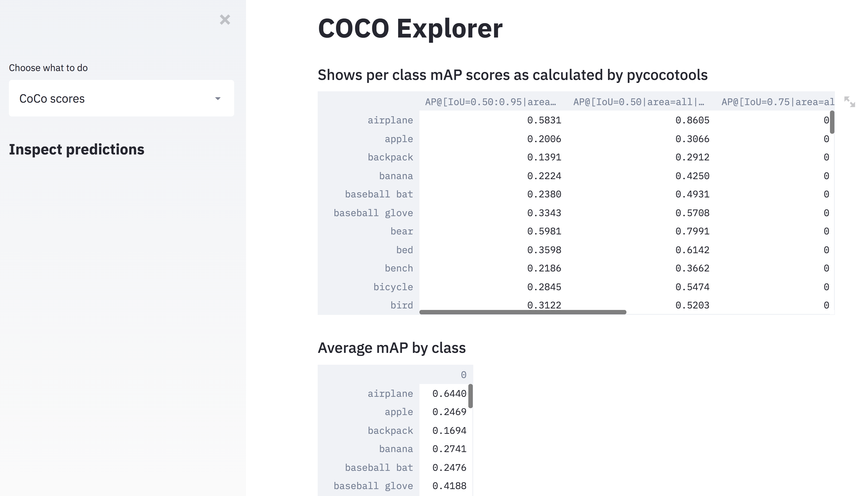Image resolution: width=868 pixels, height=496 pixels.
Task: Select the baseball glove row label in the top table
Action: 373,213
